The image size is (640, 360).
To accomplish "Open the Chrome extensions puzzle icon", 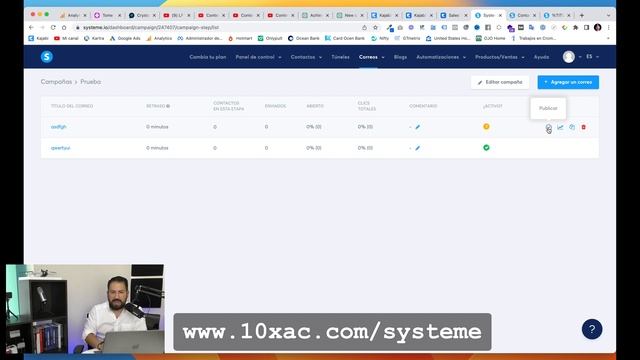I will (576, 27).
